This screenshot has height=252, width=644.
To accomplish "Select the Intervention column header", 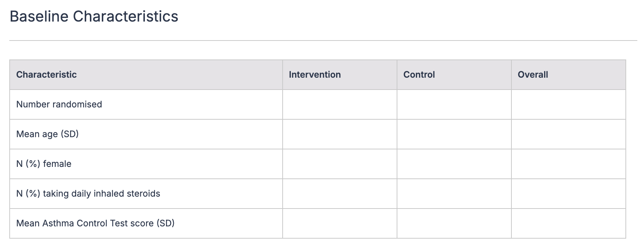I will tap(315, 75).
